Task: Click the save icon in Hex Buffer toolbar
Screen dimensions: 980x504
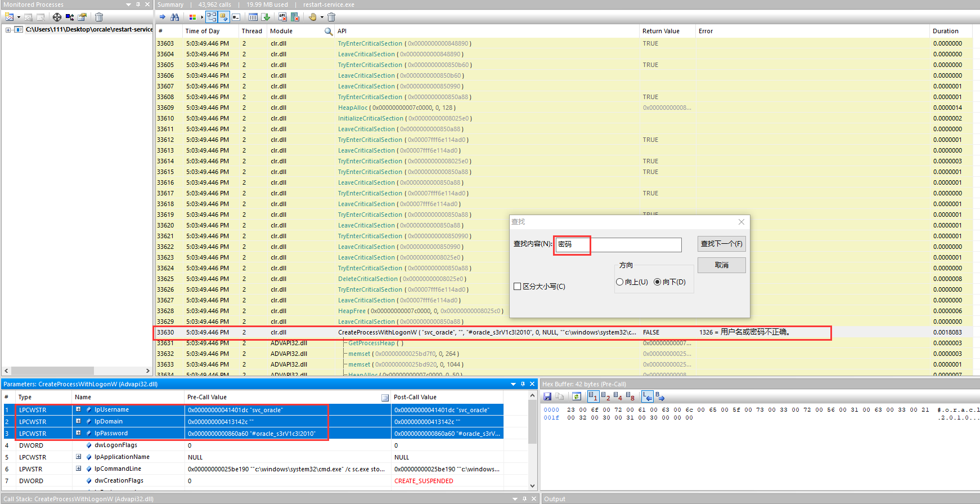Action: (x=547, y=397)
